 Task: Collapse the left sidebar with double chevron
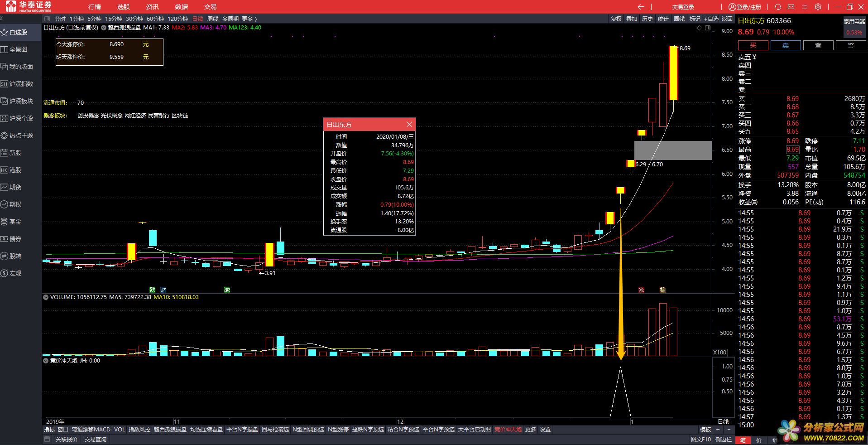pos(1,19)
